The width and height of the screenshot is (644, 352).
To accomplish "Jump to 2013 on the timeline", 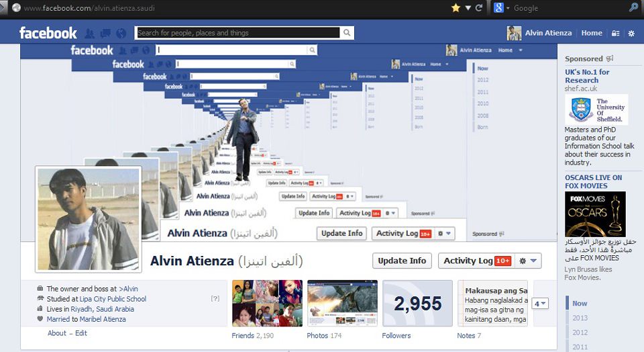I will pos(580,318).
